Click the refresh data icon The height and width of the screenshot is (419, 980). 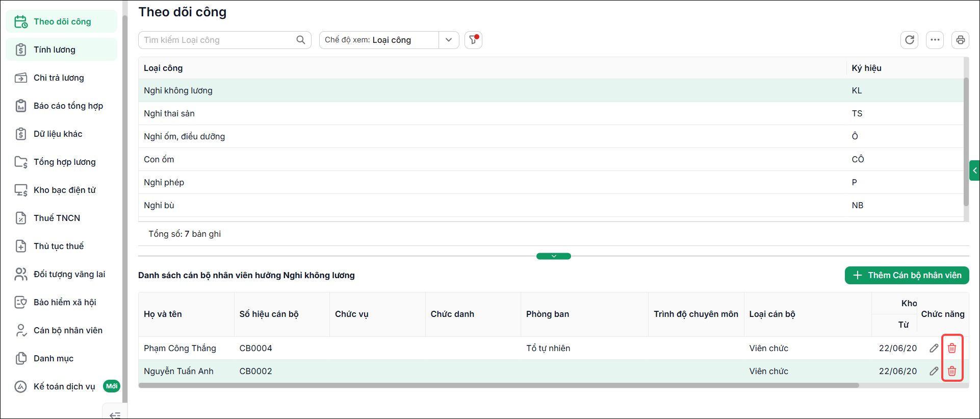coord(910,40)
